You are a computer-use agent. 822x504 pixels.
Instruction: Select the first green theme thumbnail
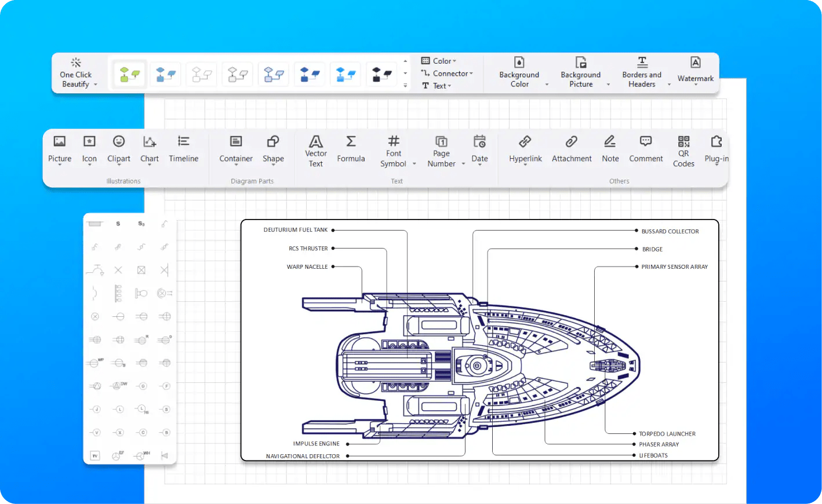click(128, 74)
